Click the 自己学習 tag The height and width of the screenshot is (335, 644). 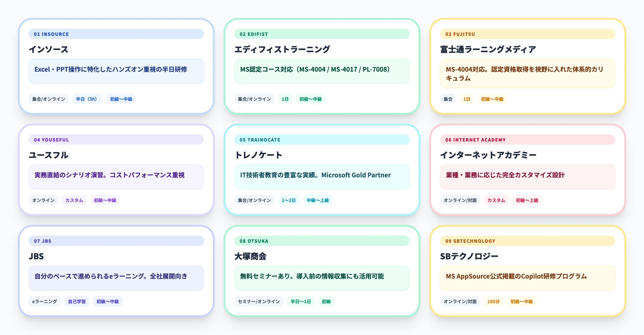pyautogui.click(x=77, y=301)
